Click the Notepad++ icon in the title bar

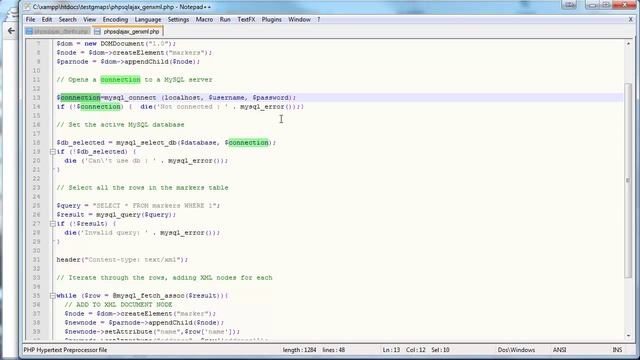click(27, 7)
